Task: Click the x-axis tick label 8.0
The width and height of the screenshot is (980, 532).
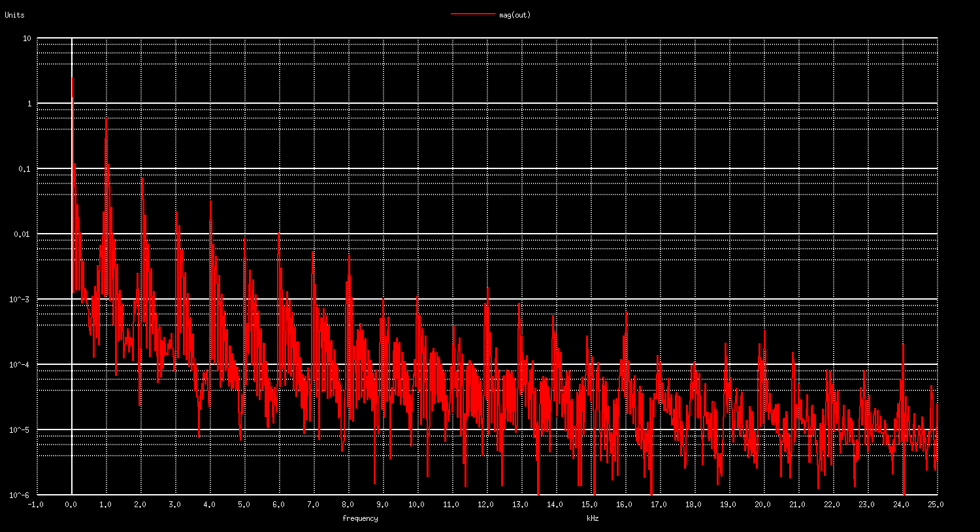Action: coord(348,505)
